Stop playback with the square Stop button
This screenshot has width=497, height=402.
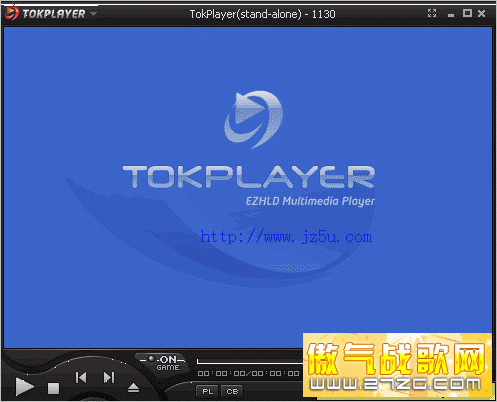pyautogui.click(x=53, y=388)
